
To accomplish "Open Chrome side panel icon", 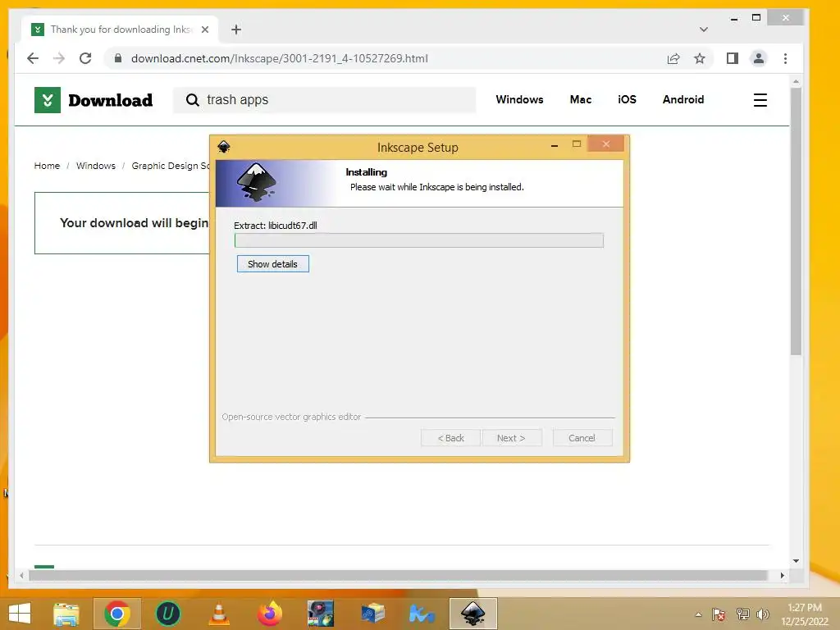I will point(733,58).
